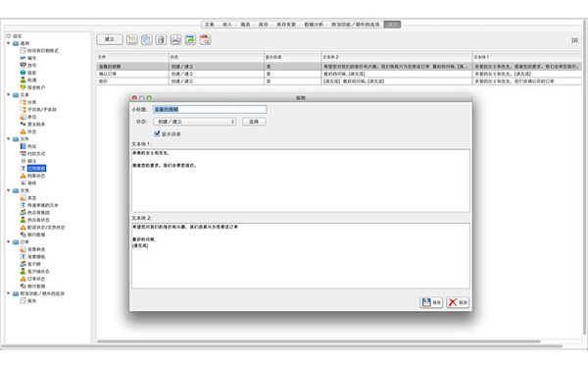588x368 pixels.
Task: Switch to the 收入 tab
Action: coord(227,25)
